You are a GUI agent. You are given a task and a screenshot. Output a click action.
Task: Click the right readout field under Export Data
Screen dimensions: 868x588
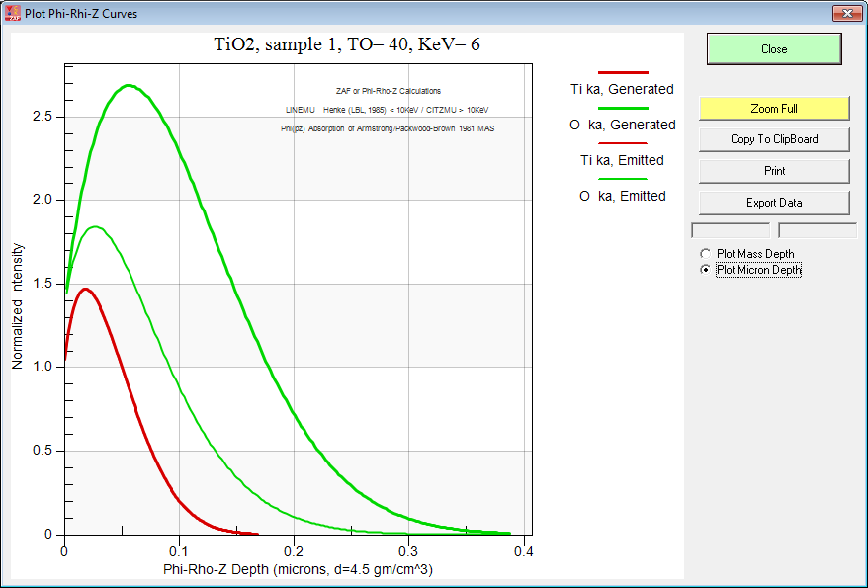pos(817,230)
